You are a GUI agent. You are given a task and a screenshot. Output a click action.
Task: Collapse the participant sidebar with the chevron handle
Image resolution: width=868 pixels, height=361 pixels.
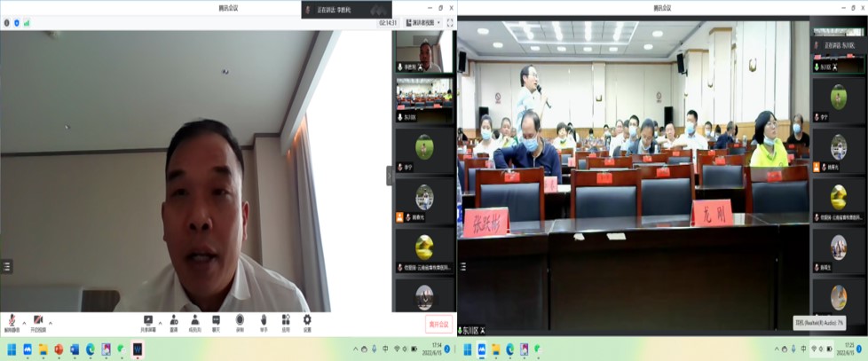[389, 176]
